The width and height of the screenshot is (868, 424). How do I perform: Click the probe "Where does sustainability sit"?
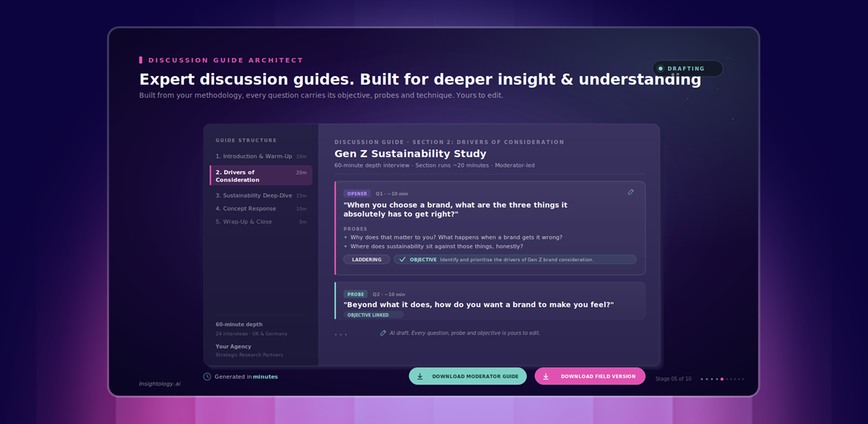(437, 246)
